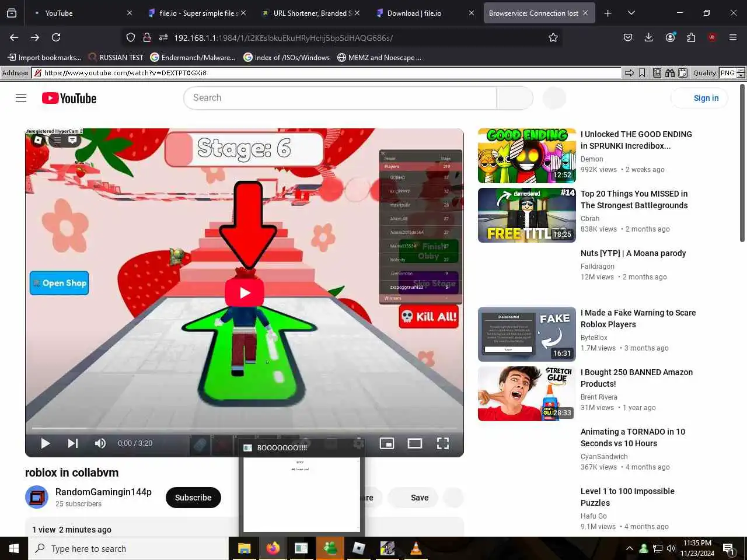Open Firefox hamburger application menu
This screenshot has width=747, height=560.
point(733,37)
